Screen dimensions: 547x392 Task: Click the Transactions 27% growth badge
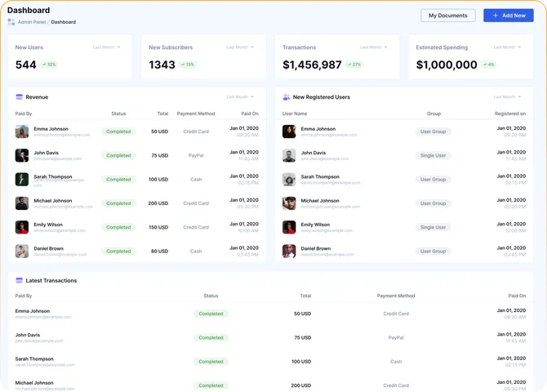tap(354, 65)
